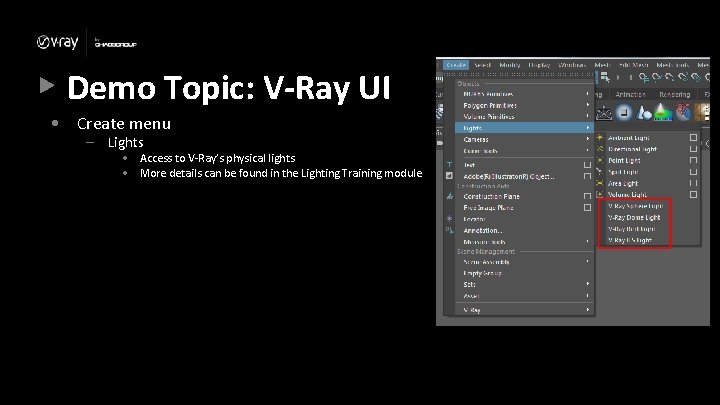720x405 pixels.
Task: Open the Select menu in the menu bar
Action: (482, 65)
